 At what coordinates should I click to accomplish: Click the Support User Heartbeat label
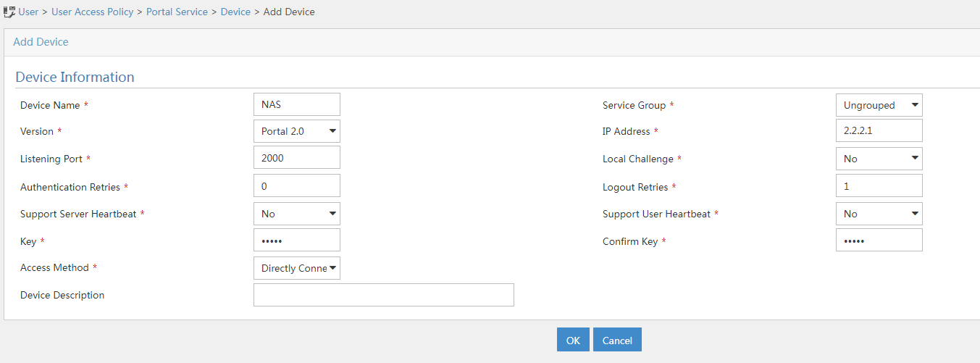(656, 214)
